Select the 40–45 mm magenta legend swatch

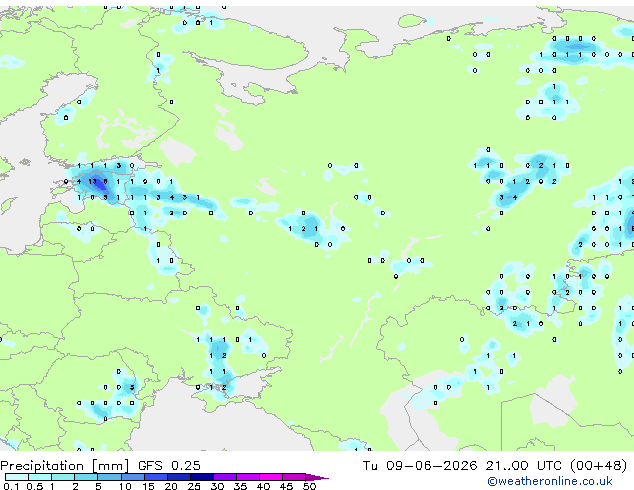pyautogui.click(x=271, y=477)
